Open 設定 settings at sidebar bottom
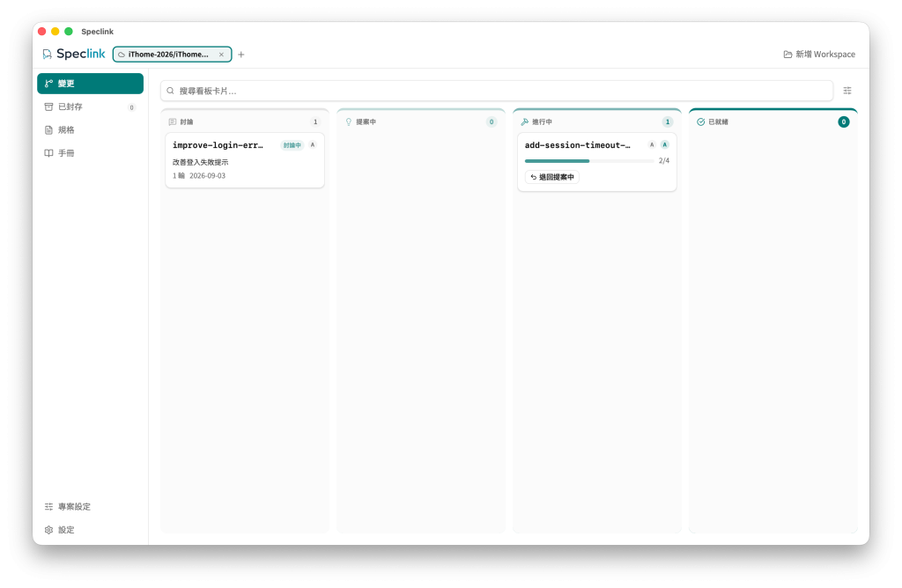 pyautogui.click(x=91, y=529)
